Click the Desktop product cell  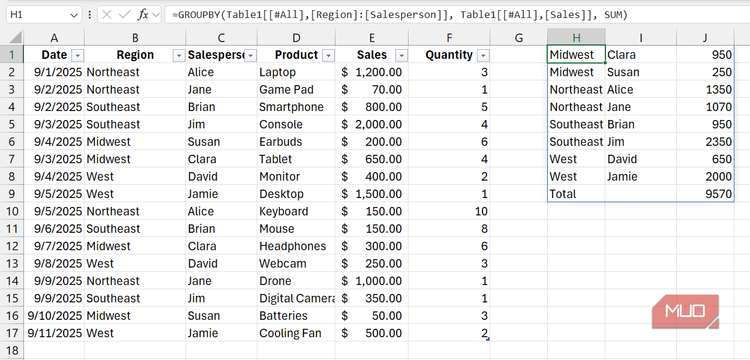297,194
